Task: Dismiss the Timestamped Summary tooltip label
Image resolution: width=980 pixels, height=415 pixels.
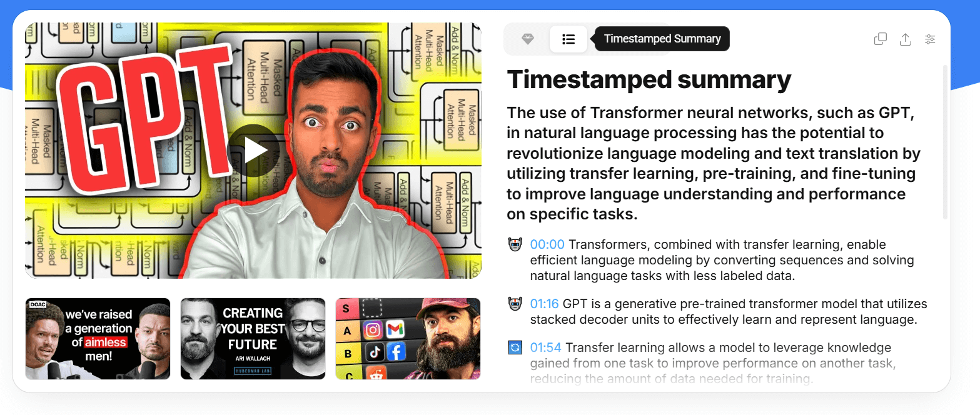Action: point(661,38)
